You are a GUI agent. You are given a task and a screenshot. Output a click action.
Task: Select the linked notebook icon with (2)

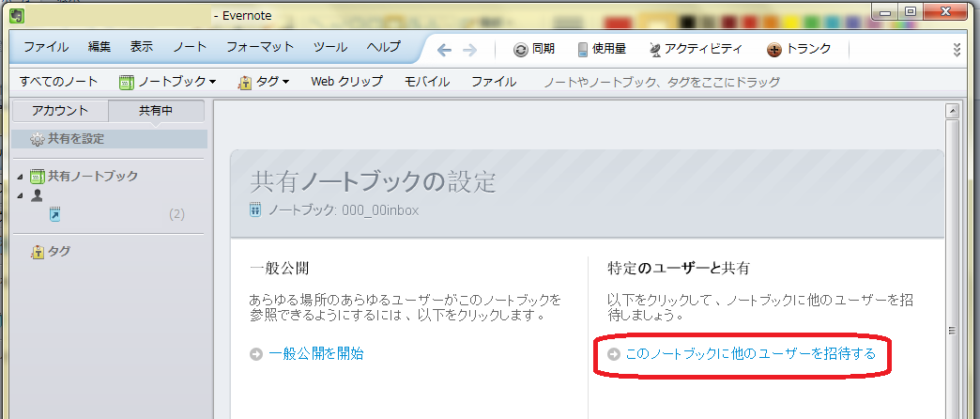click(55, 214)
